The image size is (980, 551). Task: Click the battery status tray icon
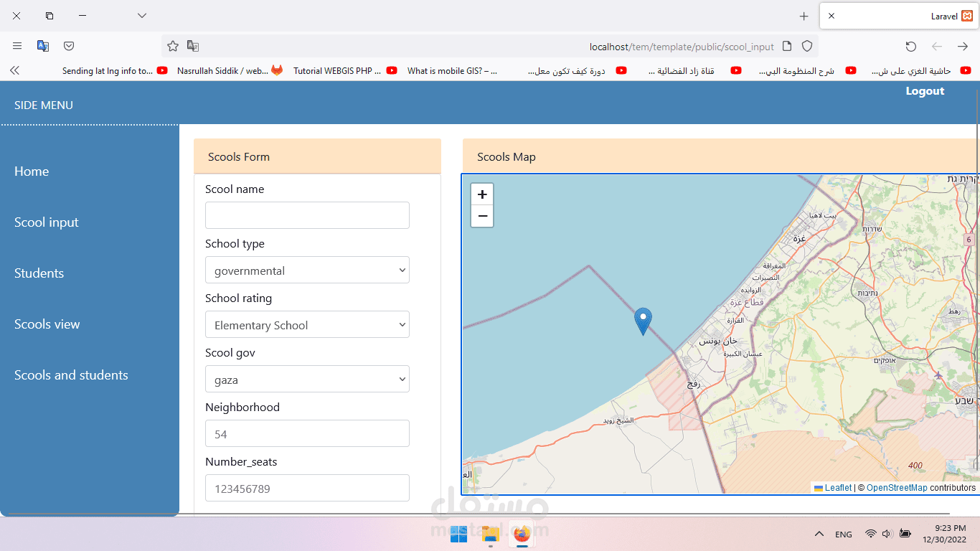[x=905, y=534]
